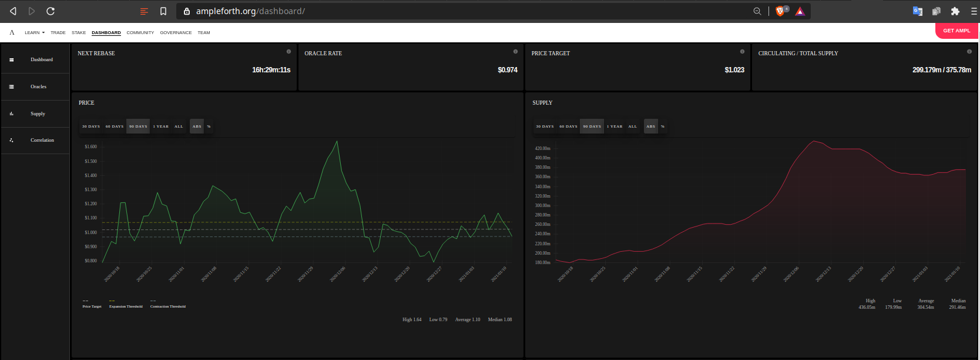Open the browser hamburger menu
Screen dimensions: 980x360
click(974, 11)
